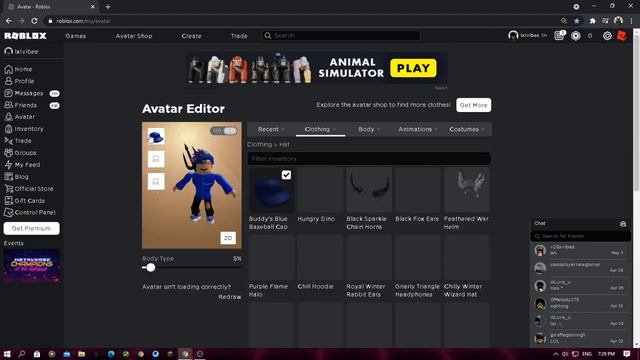Open Groups in the sidebar
This screenshot has height=360, width=640.
[20, 153]
